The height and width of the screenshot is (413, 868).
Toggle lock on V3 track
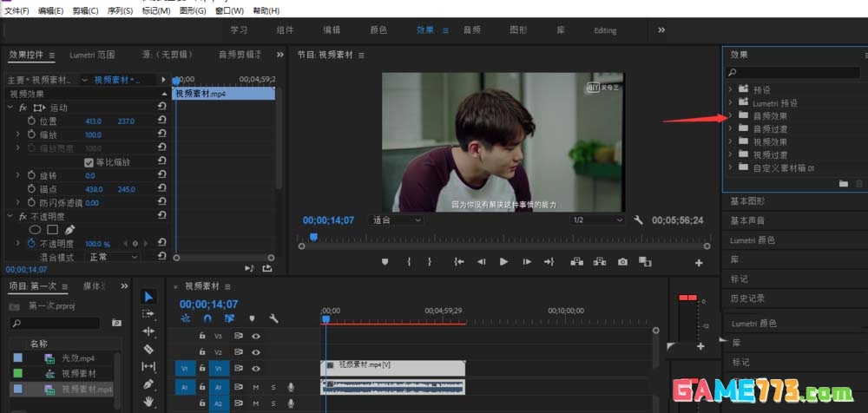click(x=202, y=336)
